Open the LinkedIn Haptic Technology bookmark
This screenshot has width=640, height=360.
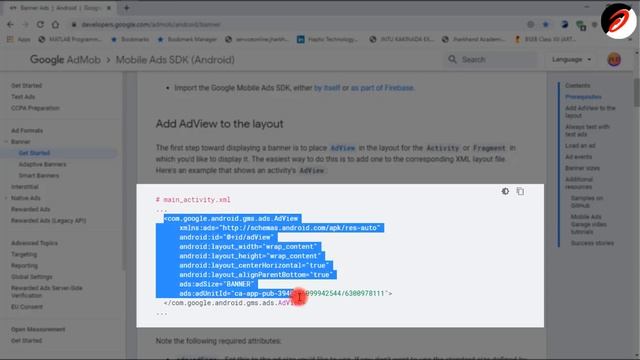pos(327,39)
